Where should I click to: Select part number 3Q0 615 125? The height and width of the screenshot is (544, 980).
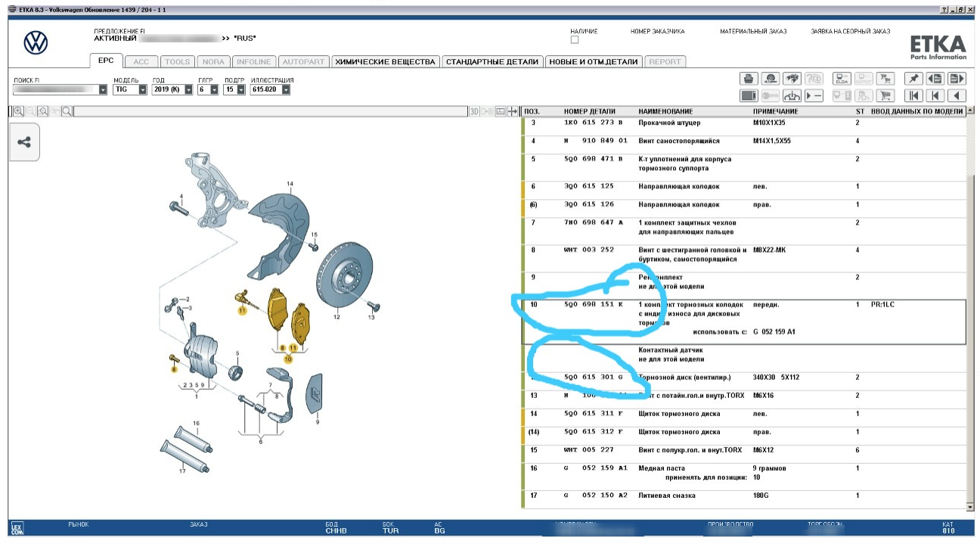(x=588, y=186)
